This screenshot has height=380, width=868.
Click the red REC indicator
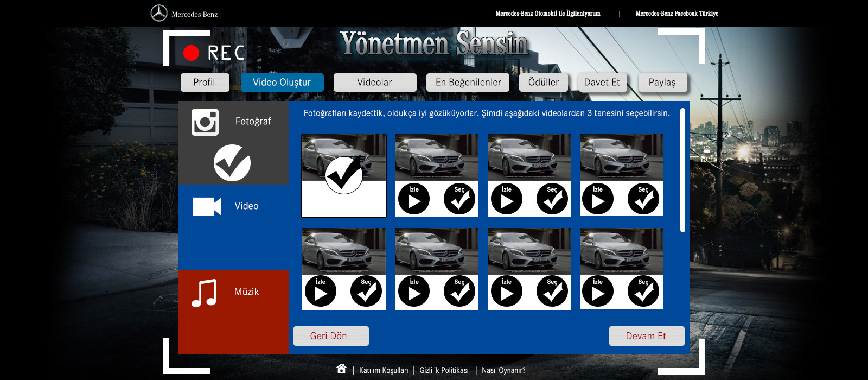(x=191, y=53)
